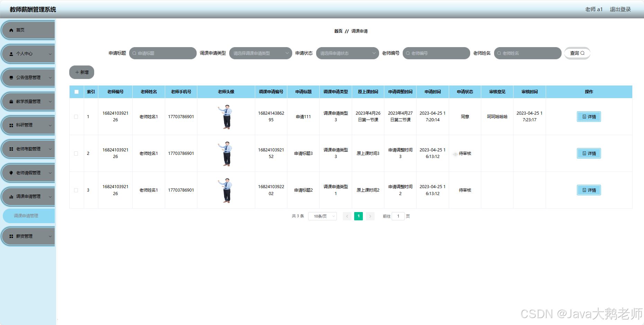The width and height of the screenshot is (644, 325).
Task: Click the 老师姓名 input field
Action: (x=528, y=53)
